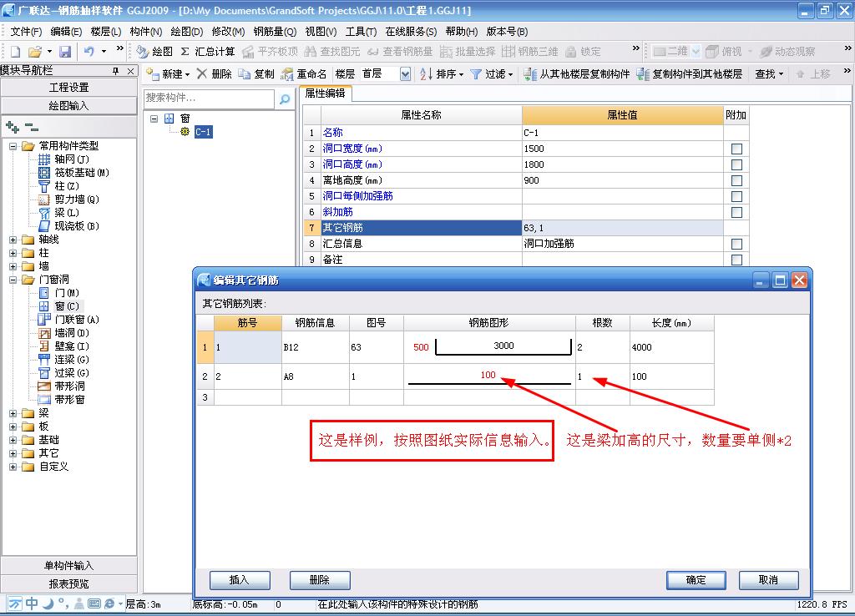This screenshot has height=616, width=855.
Task: Select 筏板基础(M) in component tree
Action: (82, 173)
